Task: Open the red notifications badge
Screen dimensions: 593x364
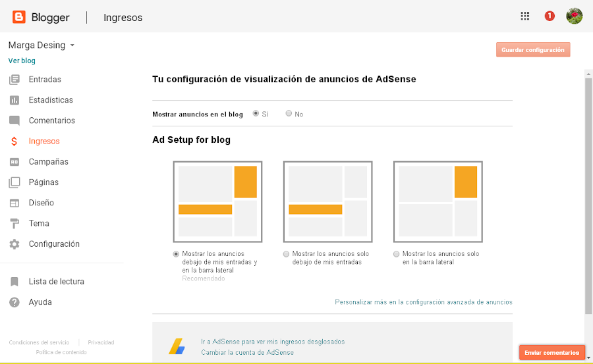Action: 550,16
